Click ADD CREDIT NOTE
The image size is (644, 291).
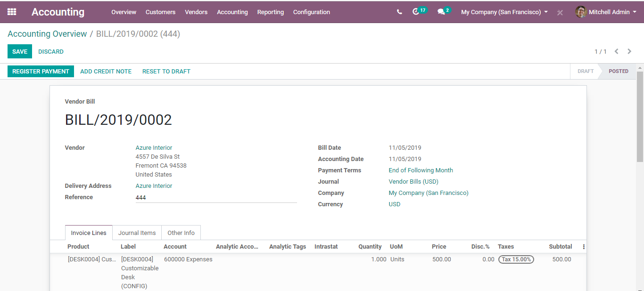[x=106, y=71]
